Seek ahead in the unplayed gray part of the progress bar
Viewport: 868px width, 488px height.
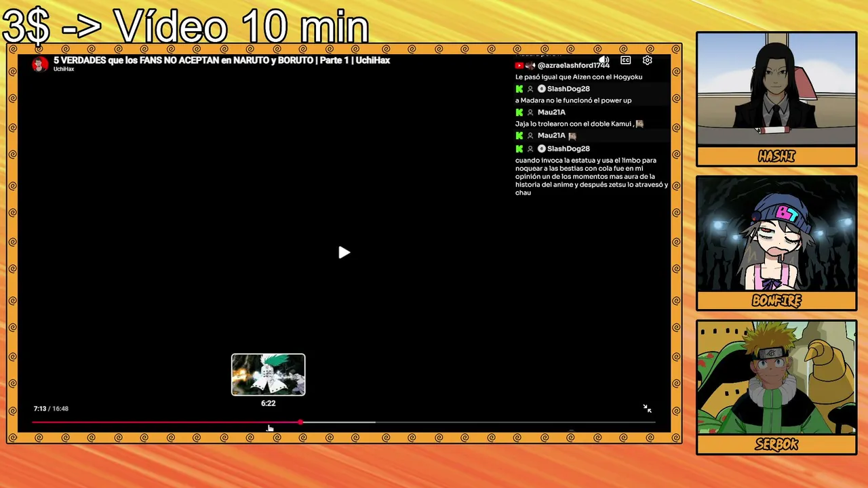coord(515,422)
